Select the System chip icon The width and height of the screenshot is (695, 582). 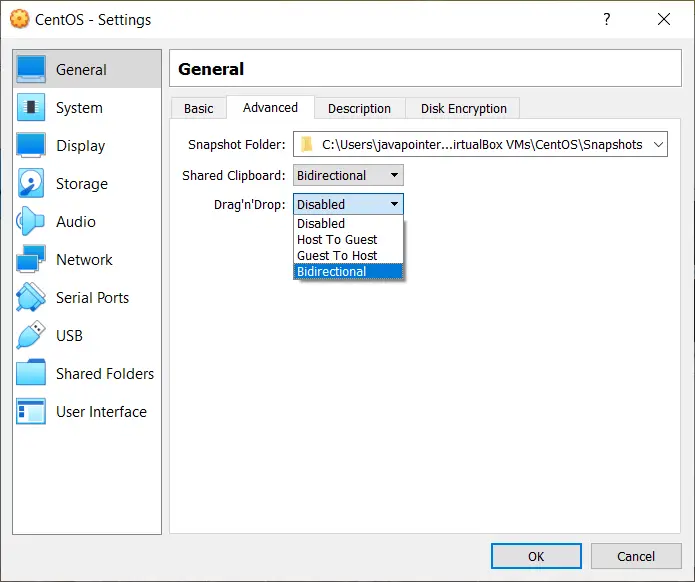click(31, 107)
